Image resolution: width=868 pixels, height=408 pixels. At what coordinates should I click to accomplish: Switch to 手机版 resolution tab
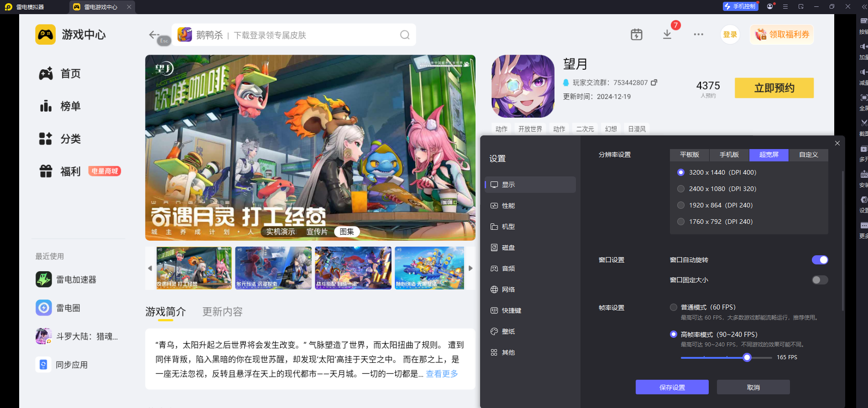[x=729, y=155]
